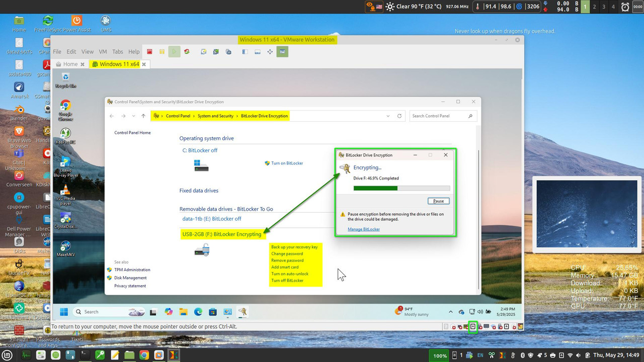644x362 pixels.
Task: Expand hidden icons in the Windows system tray
Action: point(451,312)
